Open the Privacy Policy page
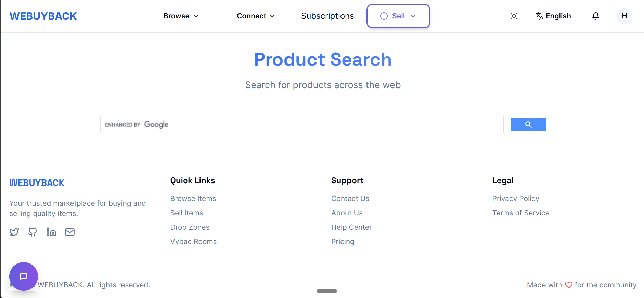 515,198
